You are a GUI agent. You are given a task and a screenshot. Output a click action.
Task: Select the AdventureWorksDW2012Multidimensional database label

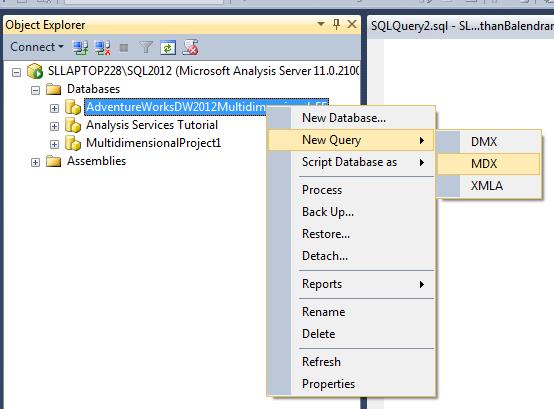coord(175,107)
